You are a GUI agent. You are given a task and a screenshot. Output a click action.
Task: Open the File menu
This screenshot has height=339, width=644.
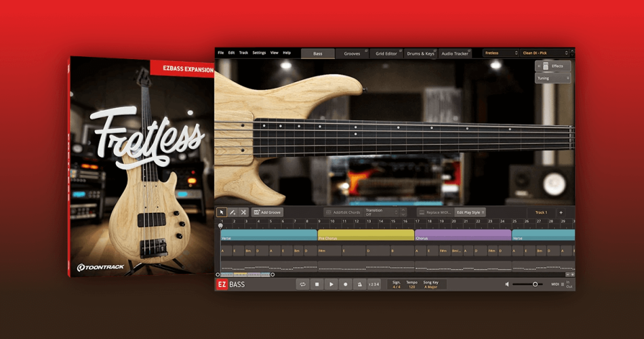(x=221, y=53)
